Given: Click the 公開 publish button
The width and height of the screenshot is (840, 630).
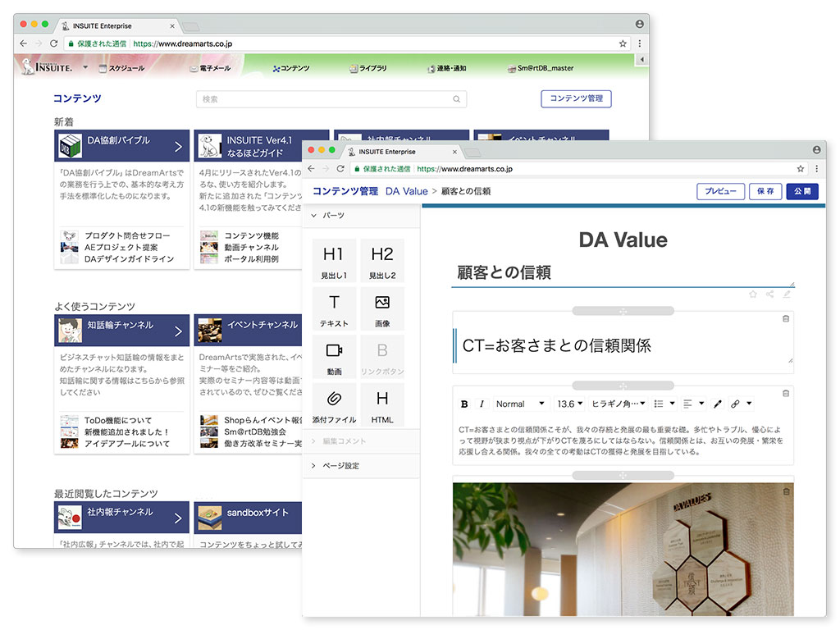Looking at the screenshot, I should [802, 191].
